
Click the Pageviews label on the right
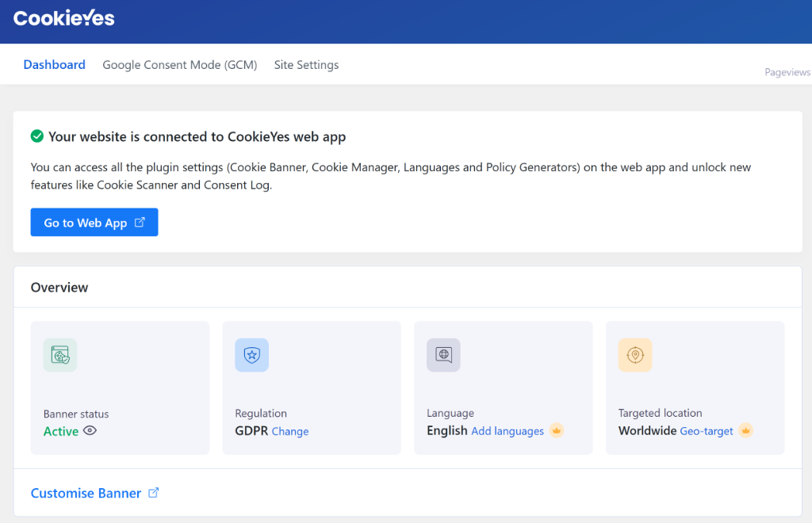point(787,71)
